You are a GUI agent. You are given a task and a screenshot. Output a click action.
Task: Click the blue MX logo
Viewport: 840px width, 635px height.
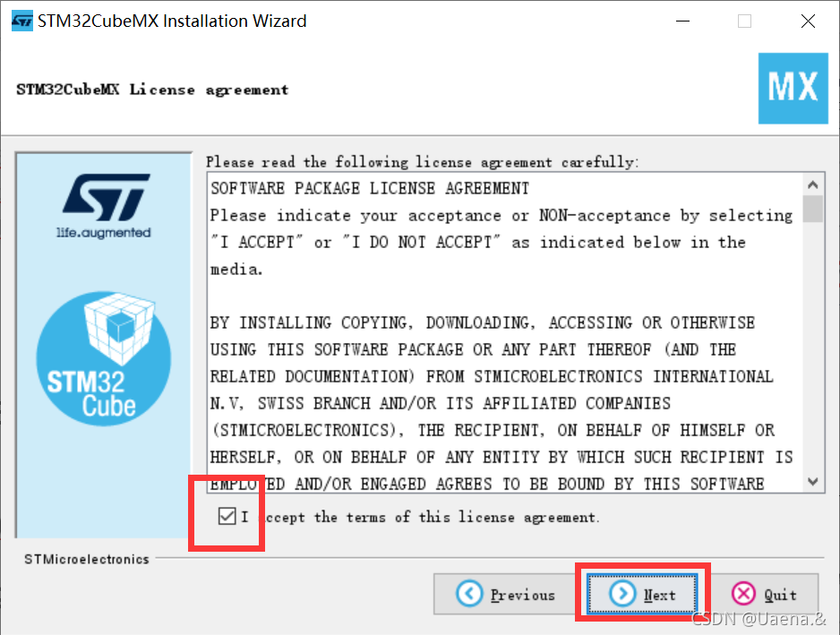pos(793,89)
